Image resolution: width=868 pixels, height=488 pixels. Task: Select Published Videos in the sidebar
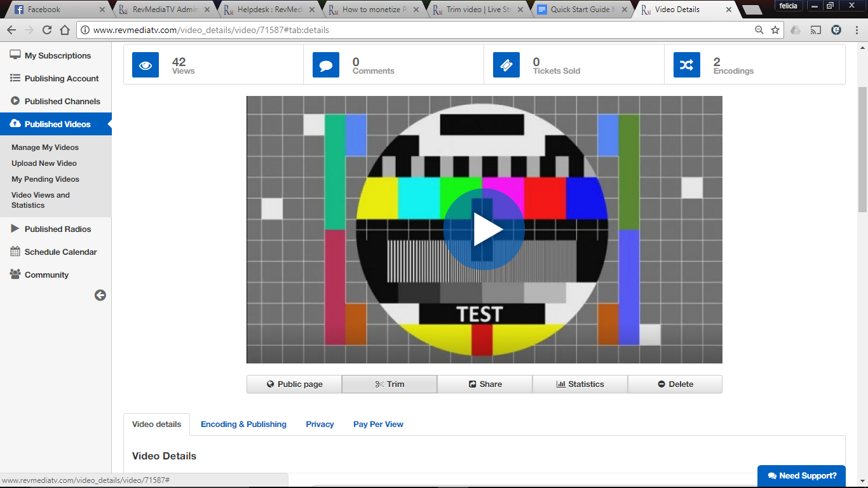(56, 124)
